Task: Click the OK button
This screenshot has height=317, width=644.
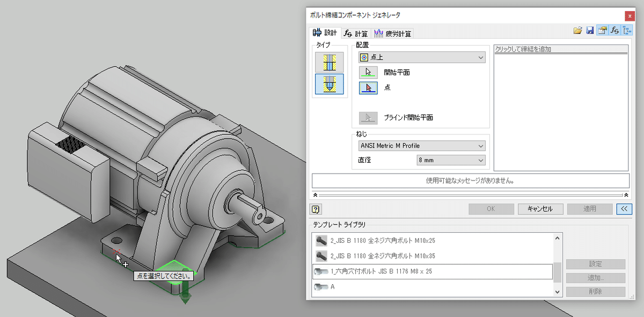Action: [x=491, y=208]
